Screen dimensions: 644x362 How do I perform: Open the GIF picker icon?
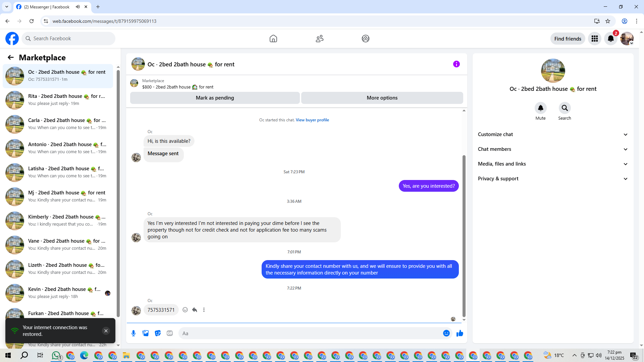click(x=170, y=333)
